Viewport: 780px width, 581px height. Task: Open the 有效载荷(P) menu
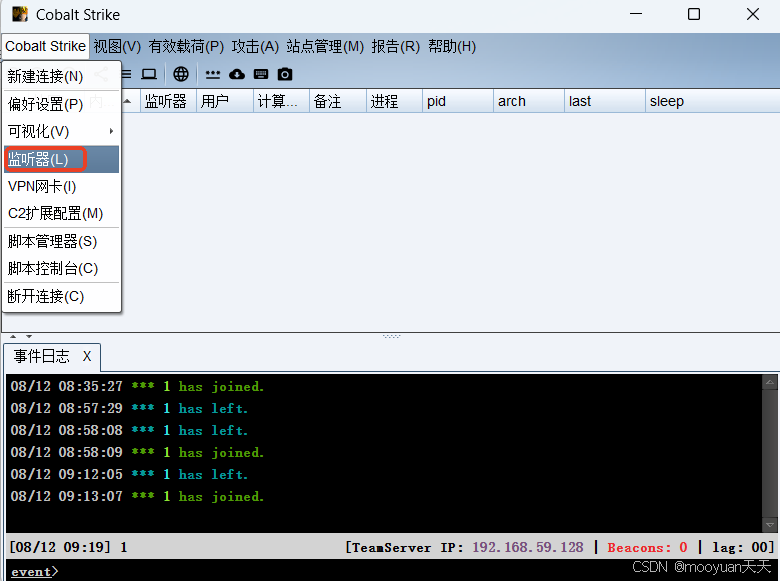pyautogui.click(x=186, y=46)
